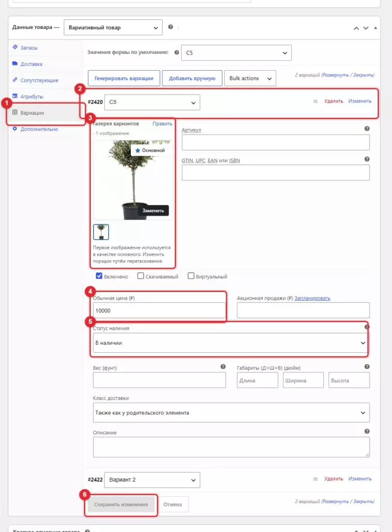Click help icon for Описание field
Viewport: 392px width, 532px height.
tap(367, 431)
